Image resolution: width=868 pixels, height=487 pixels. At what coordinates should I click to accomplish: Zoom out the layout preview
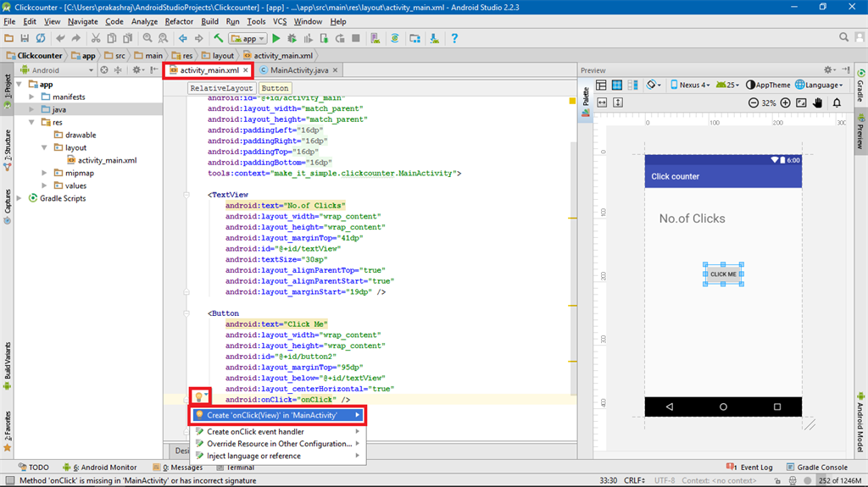[754, 102]
